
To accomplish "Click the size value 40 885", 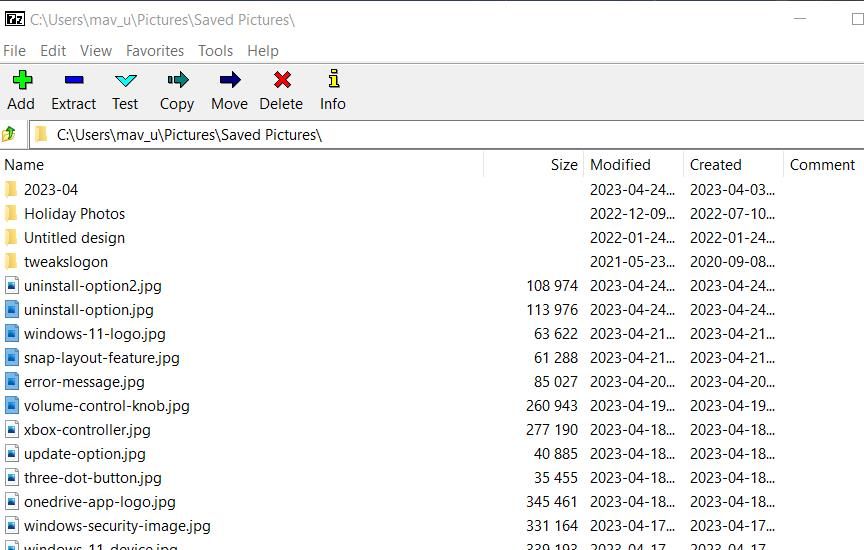I will 556,454.
